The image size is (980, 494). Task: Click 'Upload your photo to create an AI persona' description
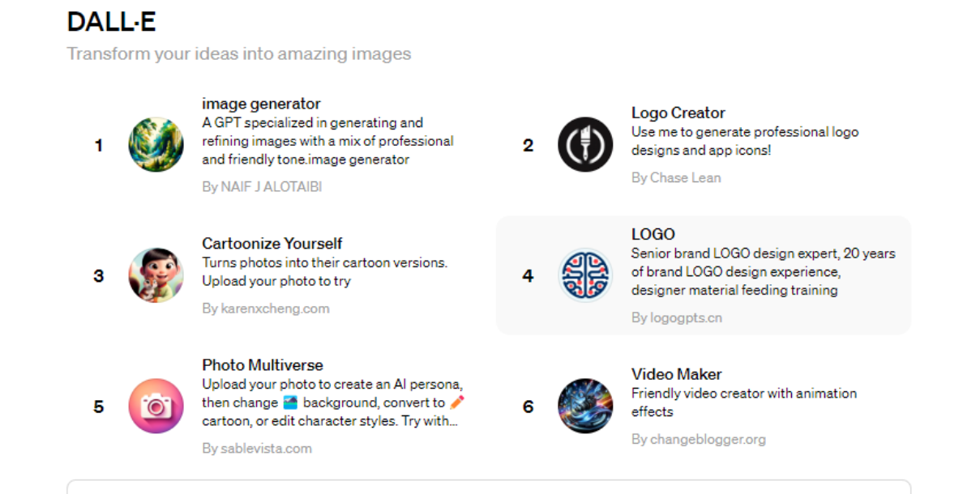click(x=333, y=402)
